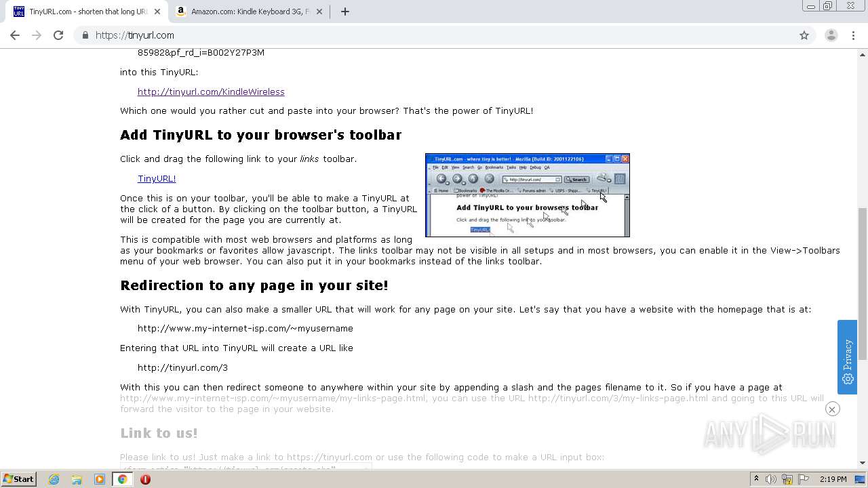
Task: Click the page vertical scrollbar thumb
Action: tap(863, 283)
